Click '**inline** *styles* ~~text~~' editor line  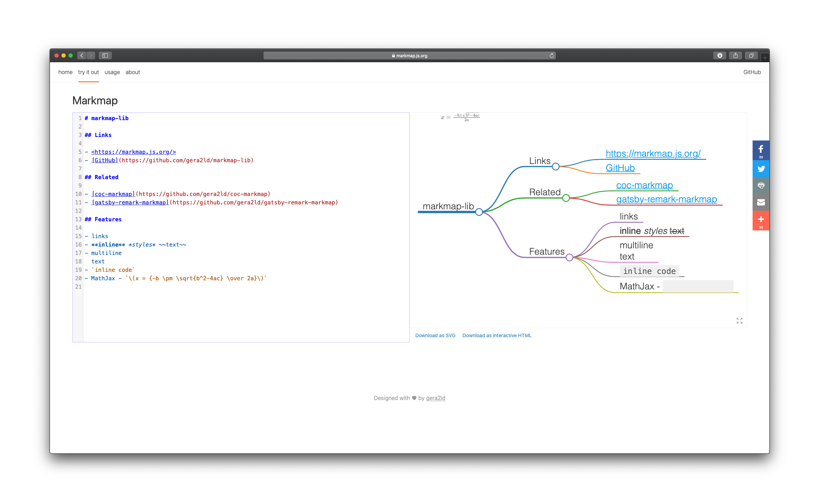(x=135, y=244)
